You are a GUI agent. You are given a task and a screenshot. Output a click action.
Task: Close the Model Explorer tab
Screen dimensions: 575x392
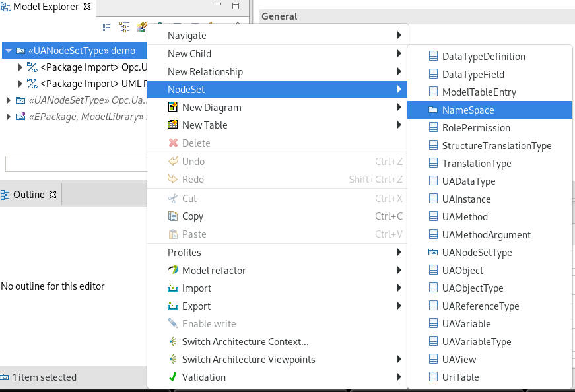click(87, 7)
